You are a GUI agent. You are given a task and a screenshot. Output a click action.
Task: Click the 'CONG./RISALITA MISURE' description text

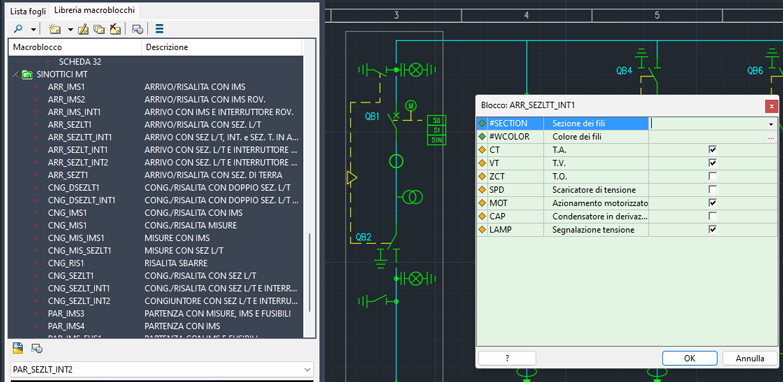[x=191, y=225]
